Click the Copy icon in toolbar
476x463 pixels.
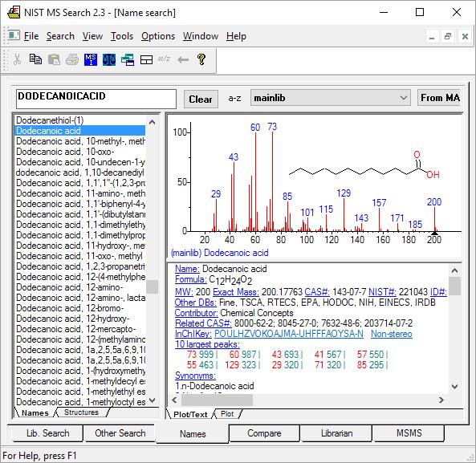point(35,59)
